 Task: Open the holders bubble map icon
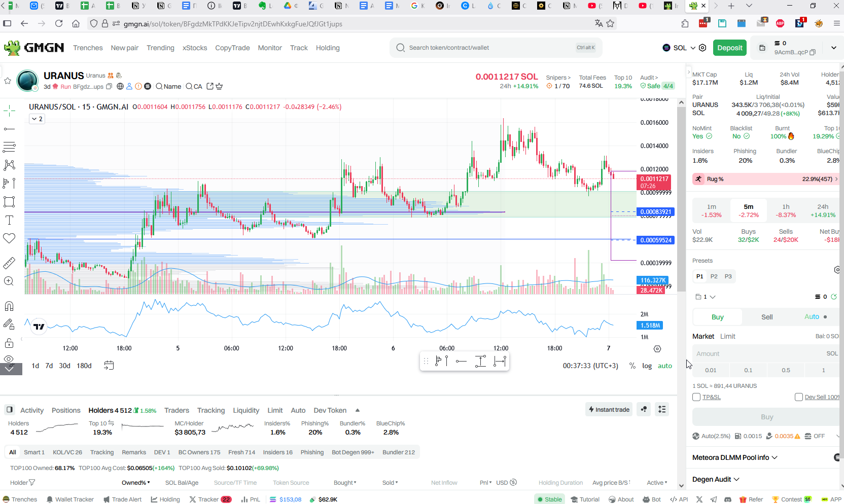[x=644, y=409]
